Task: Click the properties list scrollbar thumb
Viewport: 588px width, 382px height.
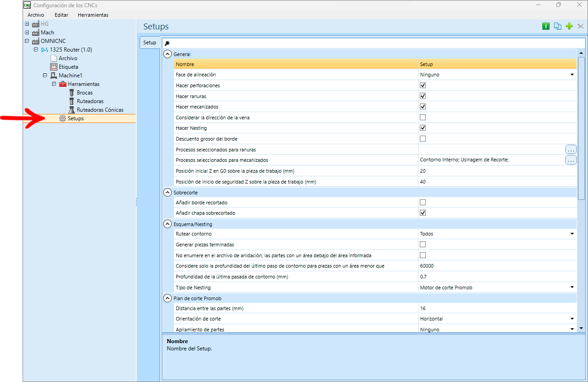Action: click(x=581, y=128)
